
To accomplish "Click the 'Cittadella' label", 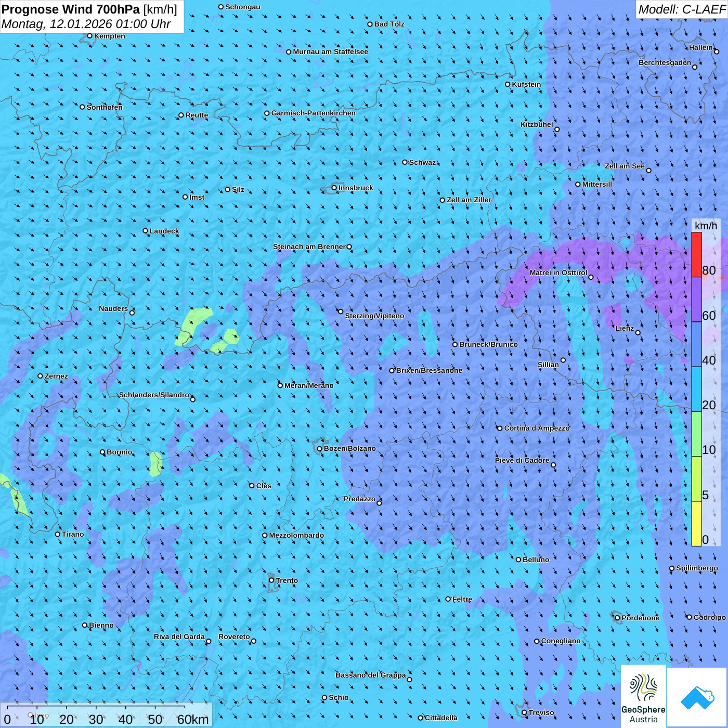I will 441,718.
